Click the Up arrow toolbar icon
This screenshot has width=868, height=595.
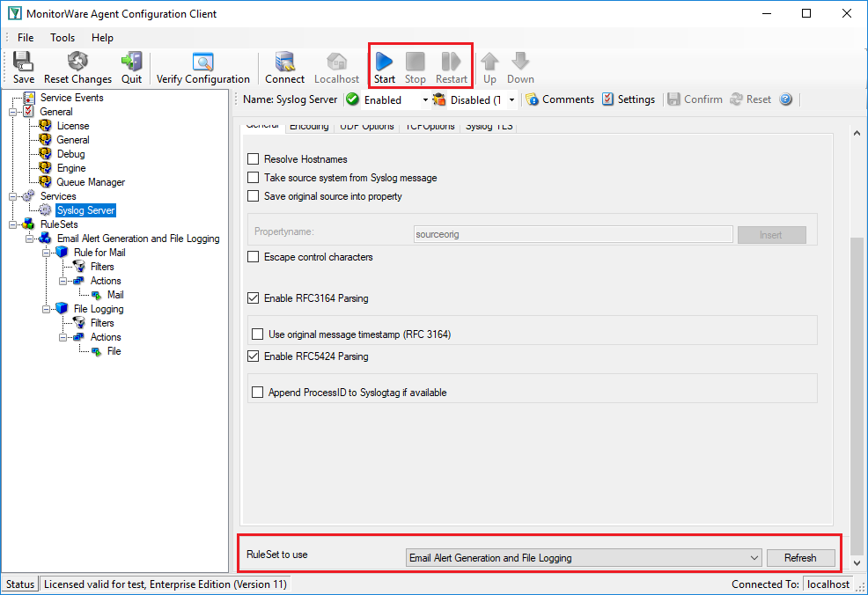[489, 68]
